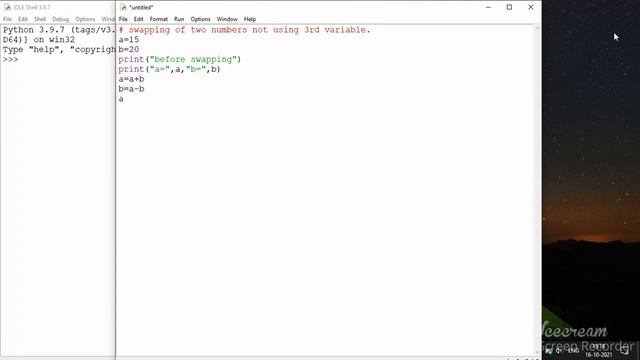Open the Help menu in the editor
Viewport: 640px width, 360px height.
click(x=250, y=19)
